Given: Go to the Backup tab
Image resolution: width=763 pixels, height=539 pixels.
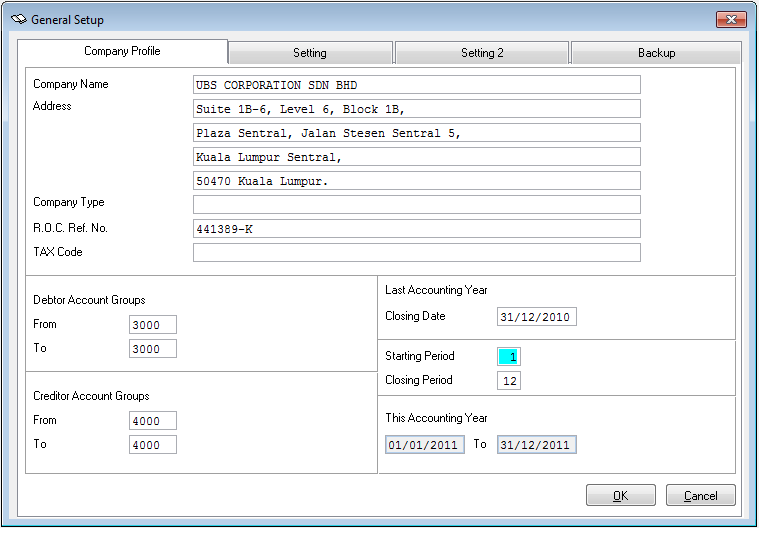Looking at the screenshot, I should pyautogui.click(x=656, y=53).
